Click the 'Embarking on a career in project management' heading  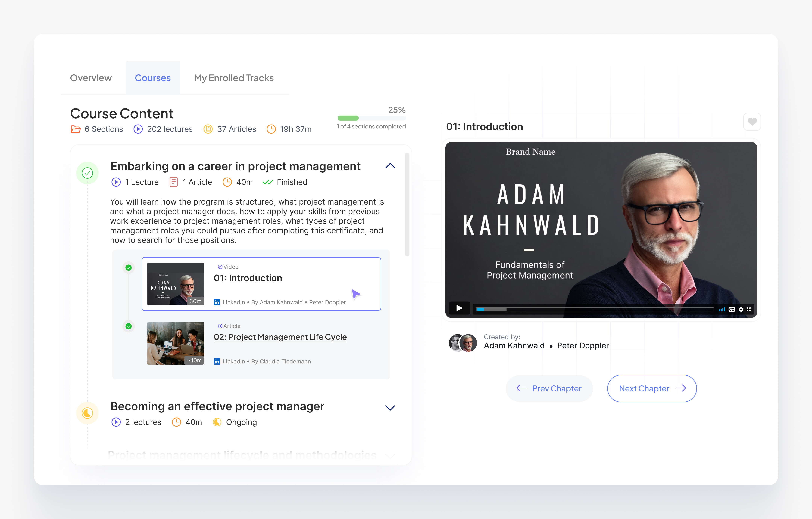tap(235, 166)
